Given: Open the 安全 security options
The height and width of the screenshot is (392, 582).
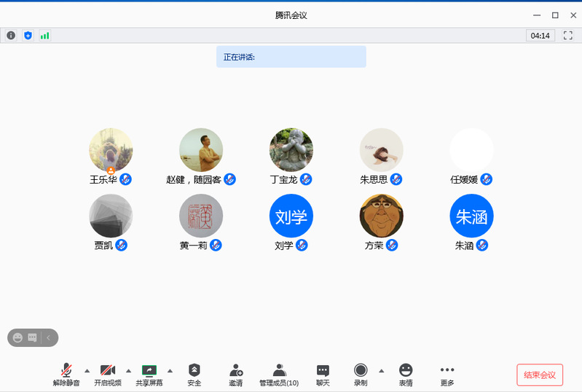Looking at the screenshot, I should tap(194, 375).
